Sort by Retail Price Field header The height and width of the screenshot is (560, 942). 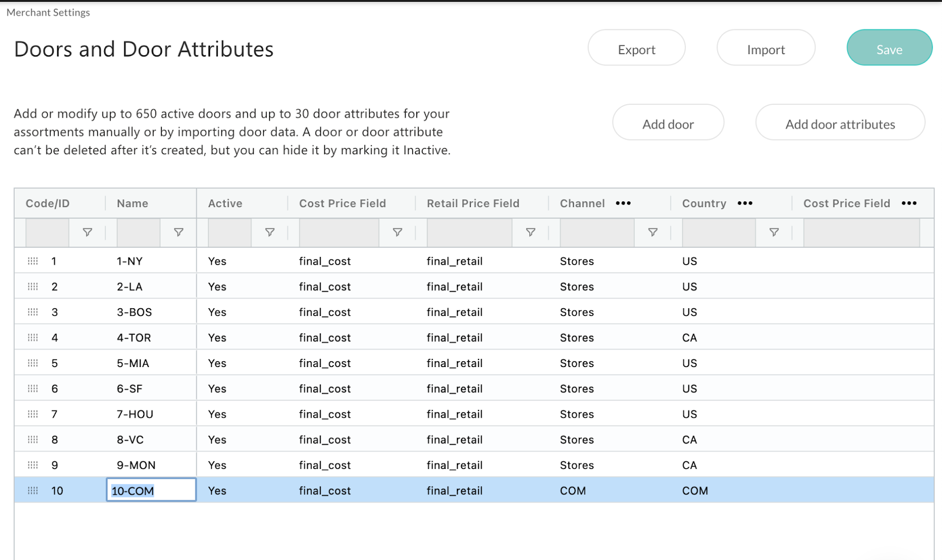point(473,204)
